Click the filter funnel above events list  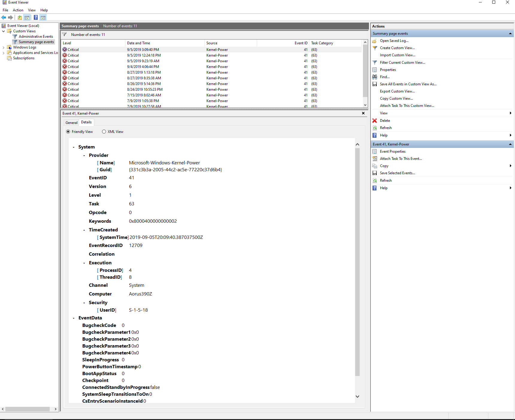pyautogui.click(x=64, y=35)
